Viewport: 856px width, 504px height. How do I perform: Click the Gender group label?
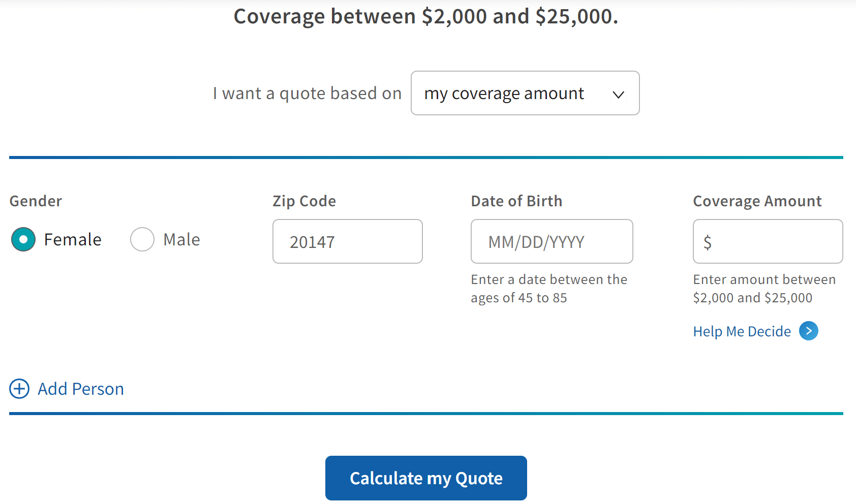pyautogui.click(x=36, y=201)
